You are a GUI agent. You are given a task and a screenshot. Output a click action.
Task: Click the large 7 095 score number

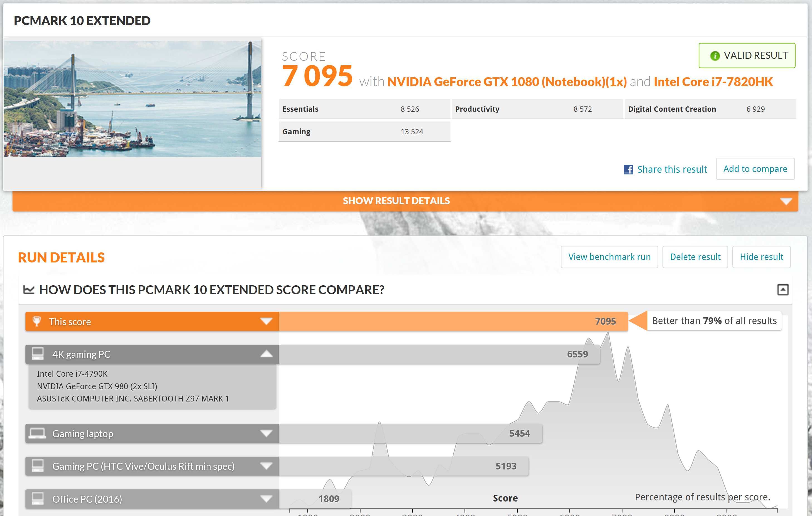[x=317, y=76]
